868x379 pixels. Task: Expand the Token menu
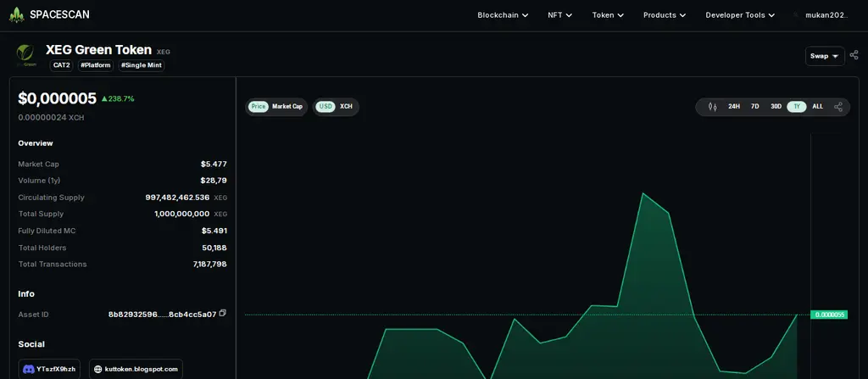(x=608, y=15)
